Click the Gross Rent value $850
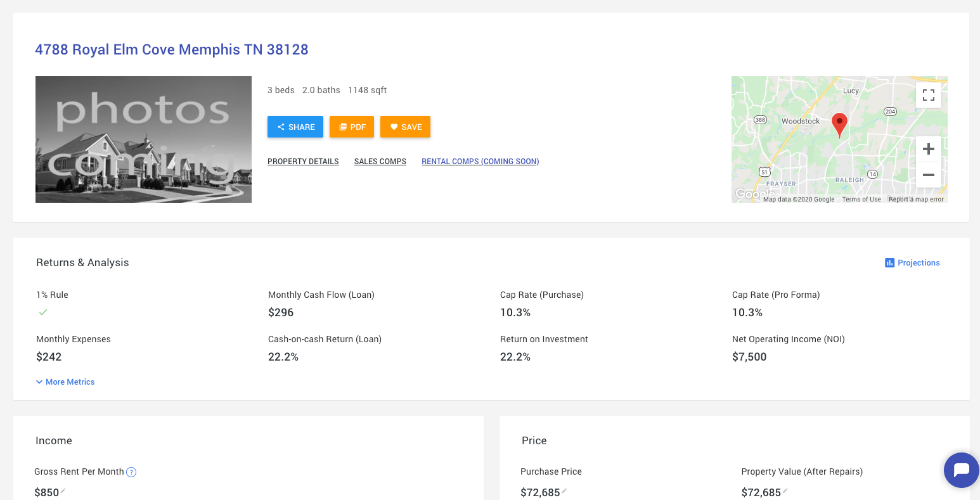This screenshot has width=980, height=500. tap(47, 492)
